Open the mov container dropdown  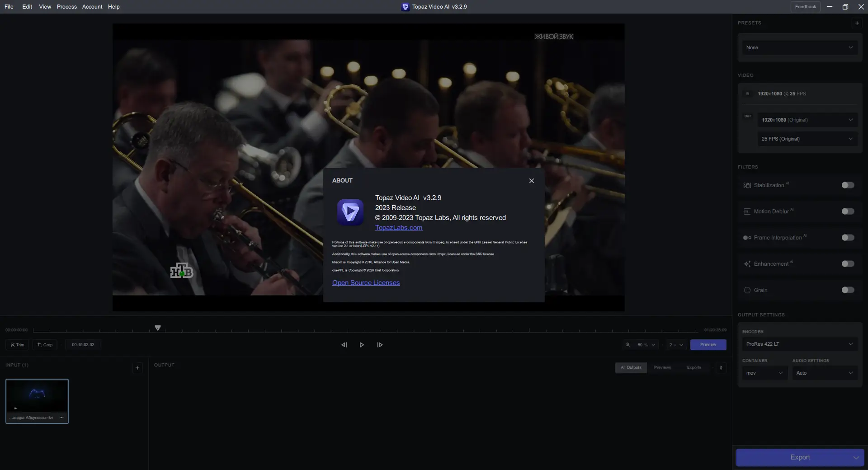(764, 373)
